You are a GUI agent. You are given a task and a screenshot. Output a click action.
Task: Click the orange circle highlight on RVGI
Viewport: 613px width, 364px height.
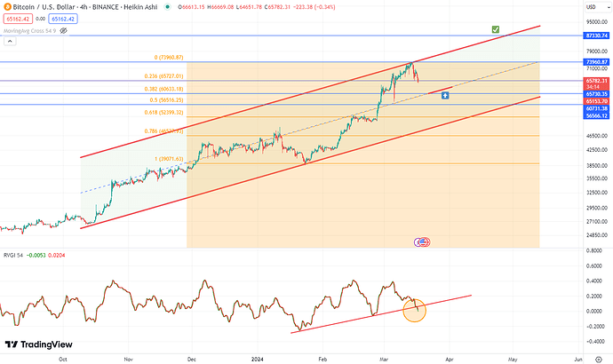[x=414, y=310]
